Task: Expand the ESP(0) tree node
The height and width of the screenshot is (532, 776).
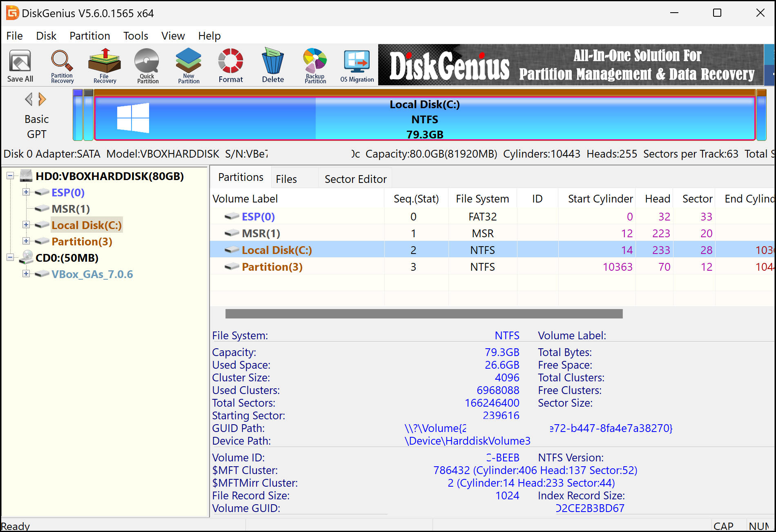Action: 26,192
